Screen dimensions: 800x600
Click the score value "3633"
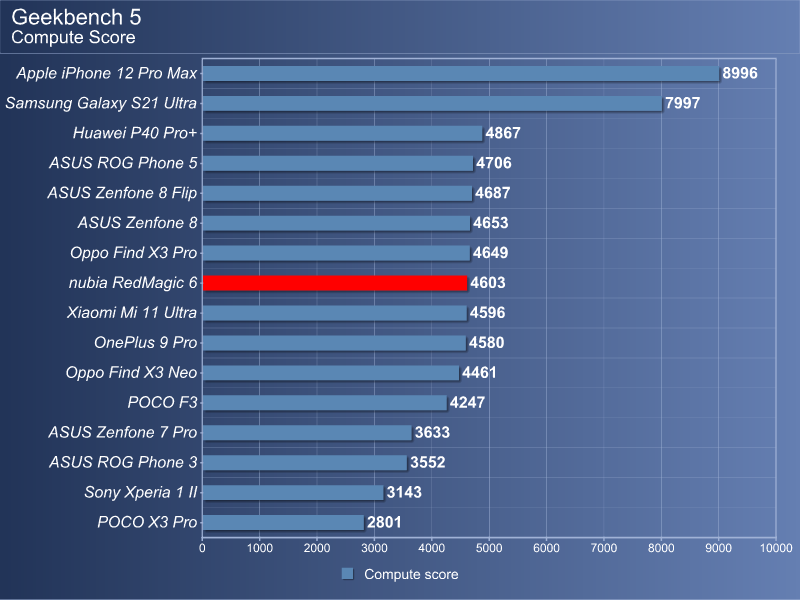432,433
